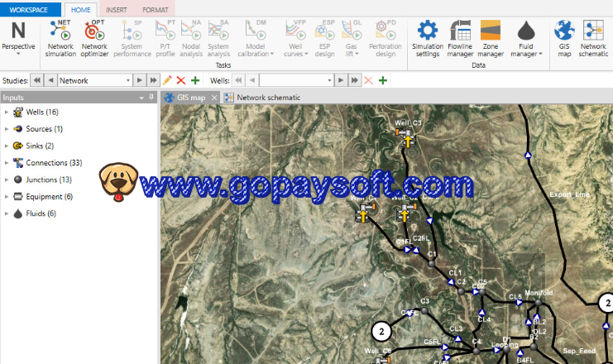Screen dimensions: 613x364
Task: Go to first well
Action: pyautogui.click(x=238, y=80)
